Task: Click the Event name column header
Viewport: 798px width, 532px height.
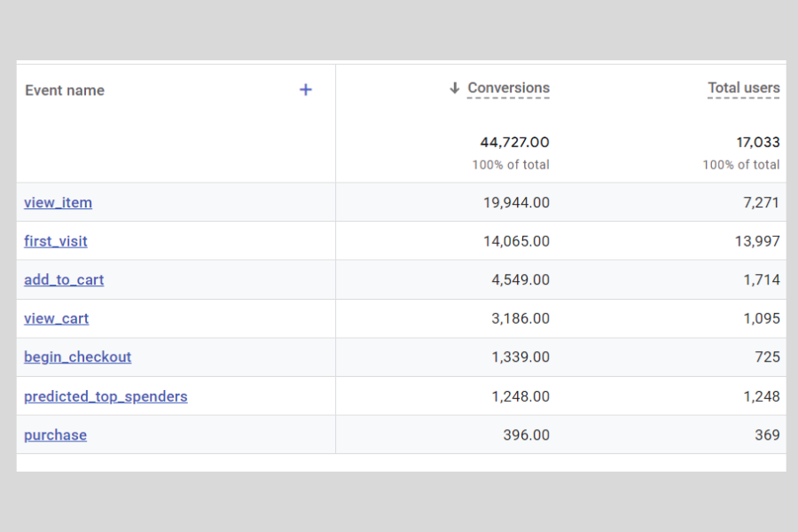Action: coord(65,90)
